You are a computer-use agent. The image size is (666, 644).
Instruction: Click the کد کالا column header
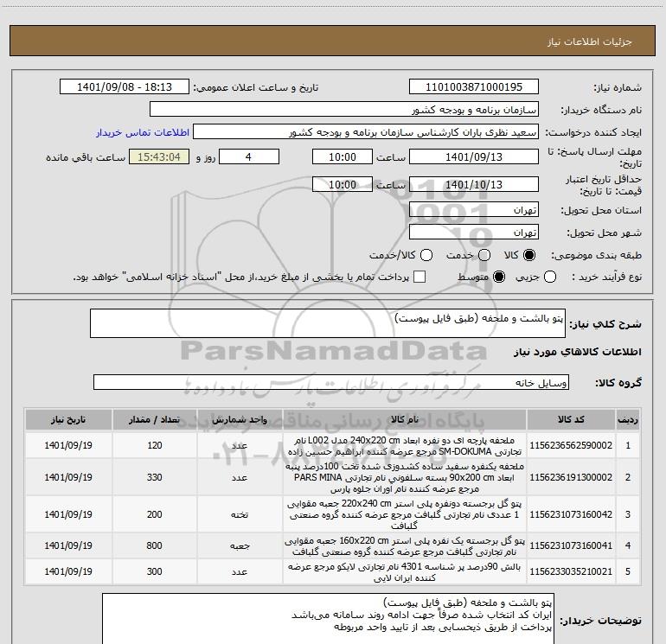coord(571,420)
